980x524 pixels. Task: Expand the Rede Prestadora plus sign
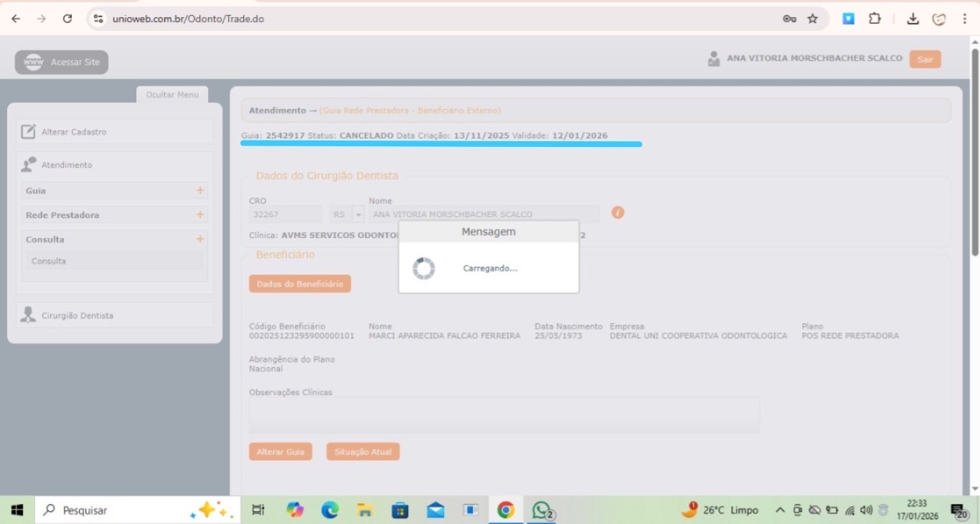coord(200,215)
